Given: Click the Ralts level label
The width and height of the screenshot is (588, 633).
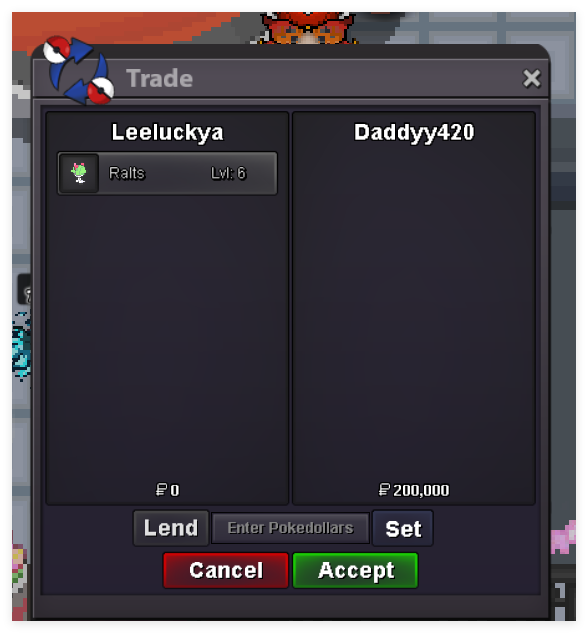Looking at the screenshot, I should coord(228,173).
